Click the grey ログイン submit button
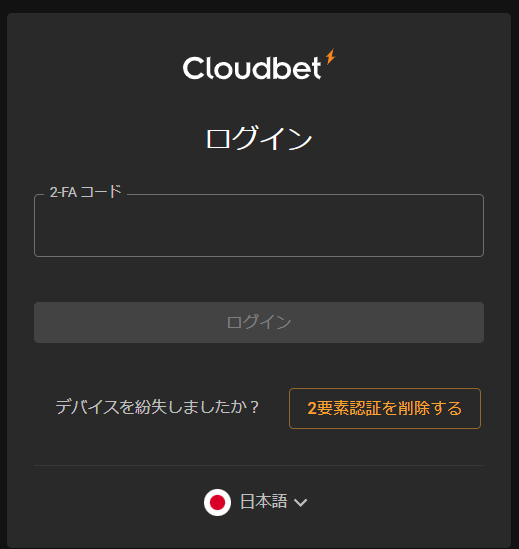Viewport: 519px width, 549px height. point(259,322)
